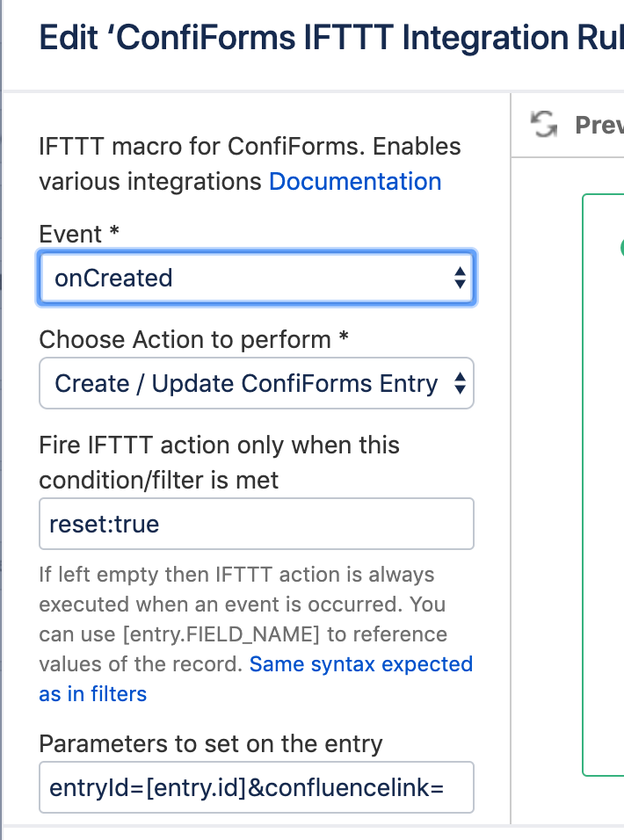Image resolution: width=624 pixels, height=840 pixels.
Task: Edit the reset:true condition filter field
Action: 256,523
